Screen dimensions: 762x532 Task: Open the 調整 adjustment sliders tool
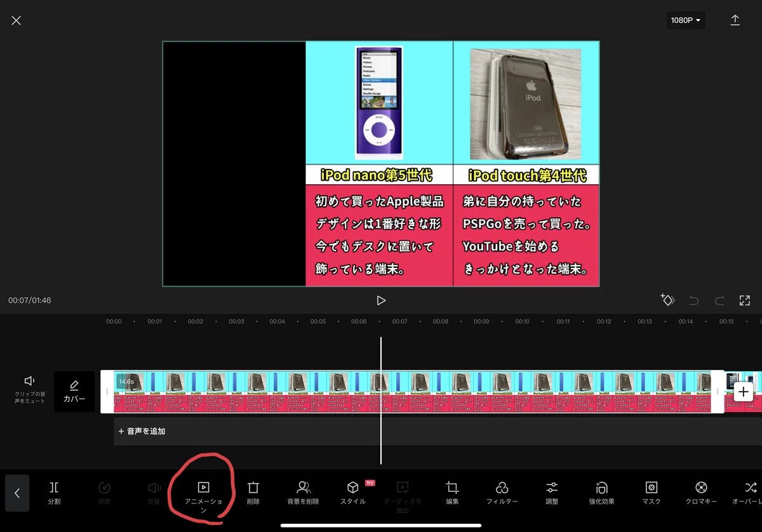tap(552, 493)
